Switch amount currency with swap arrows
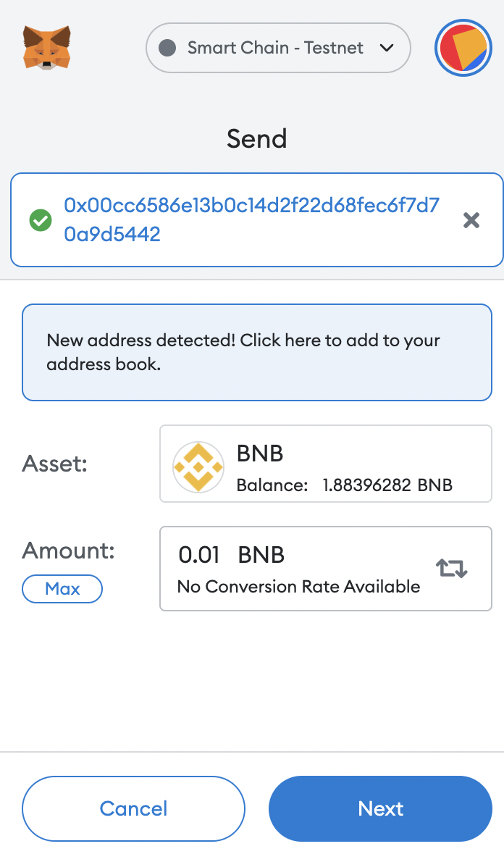504x862 pixels. pos(452,568)
